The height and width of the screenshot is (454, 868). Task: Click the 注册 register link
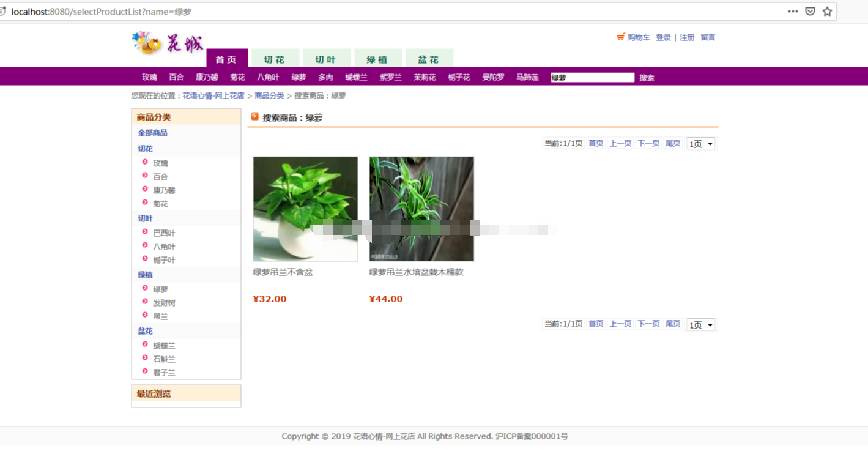click(687, 37)
